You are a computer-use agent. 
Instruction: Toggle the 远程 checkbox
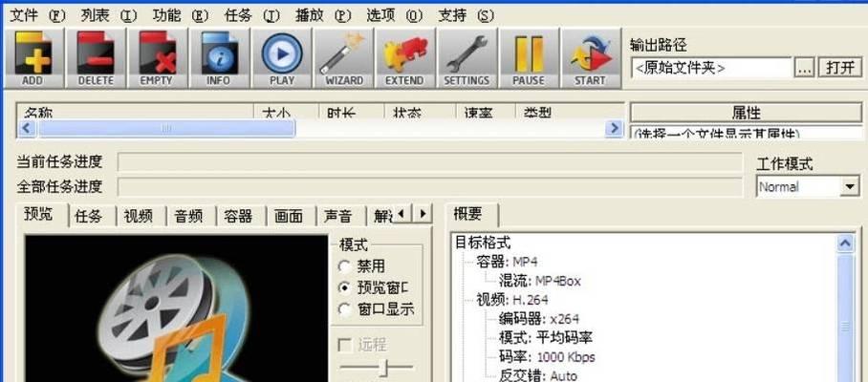[362, 345]
